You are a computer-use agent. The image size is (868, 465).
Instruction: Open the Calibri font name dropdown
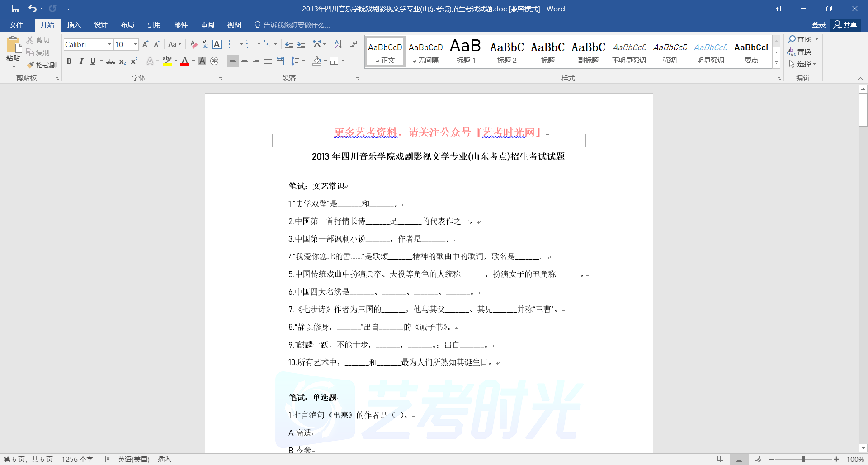pos(109,44)
